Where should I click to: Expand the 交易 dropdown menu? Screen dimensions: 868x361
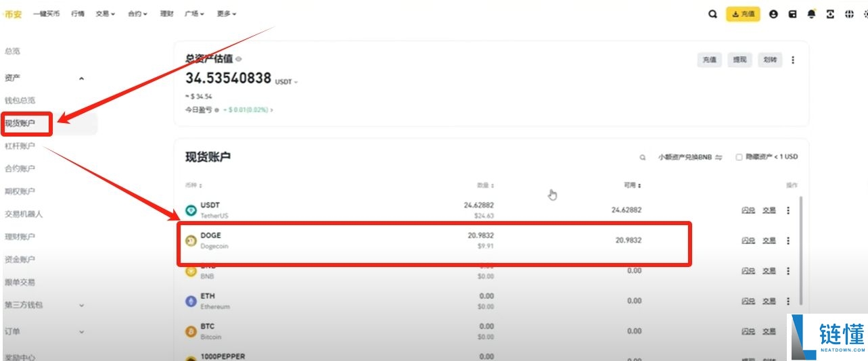(x=105, y=14)
